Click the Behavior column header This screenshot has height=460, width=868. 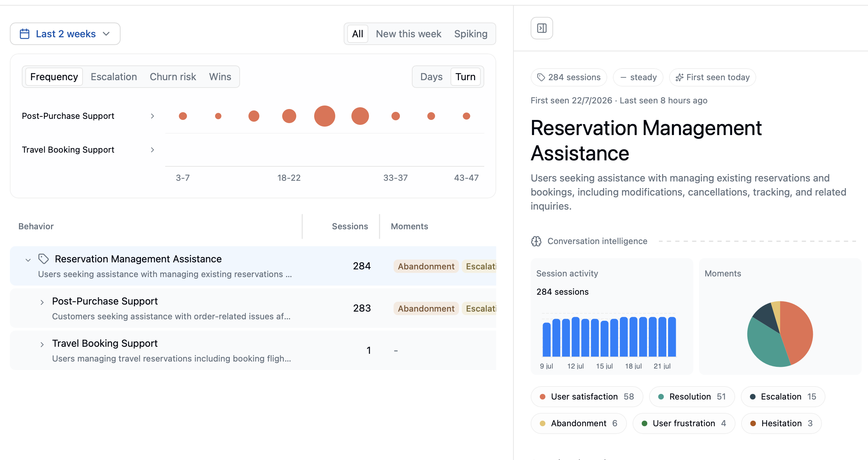click(x=36, y=226)
